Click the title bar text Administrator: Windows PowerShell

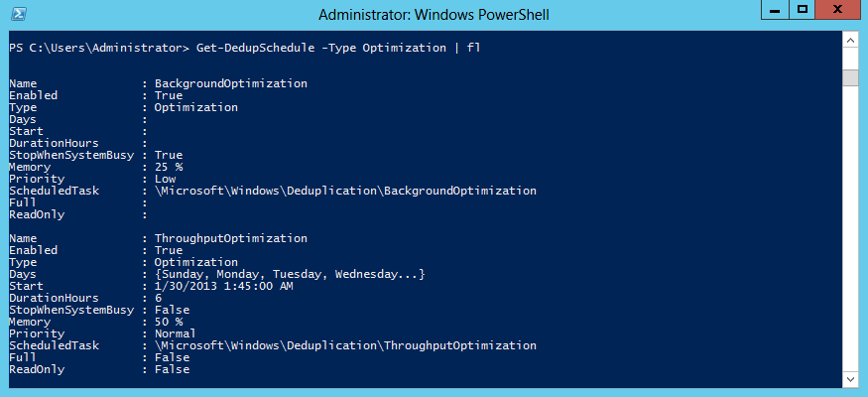pos(434,15)
